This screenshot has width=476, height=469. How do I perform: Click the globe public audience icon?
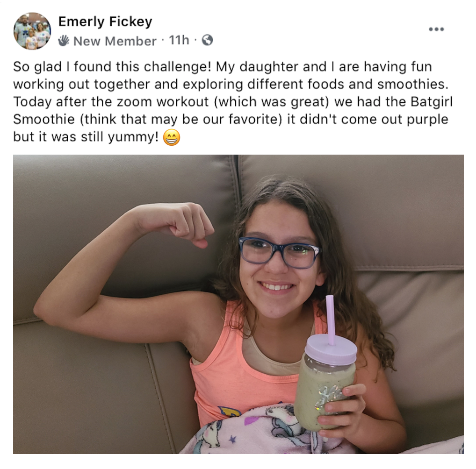point(207,40)
